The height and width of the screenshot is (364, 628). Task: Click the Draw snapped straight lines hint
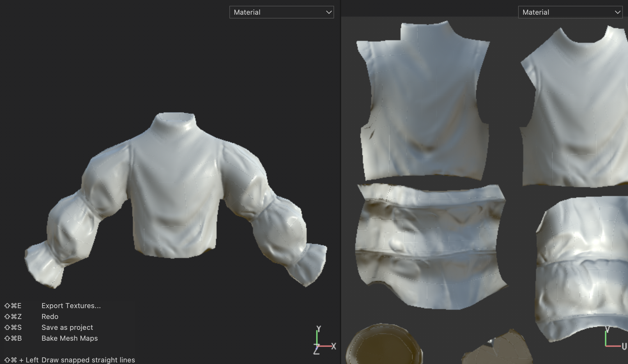[x=88, y=360]
